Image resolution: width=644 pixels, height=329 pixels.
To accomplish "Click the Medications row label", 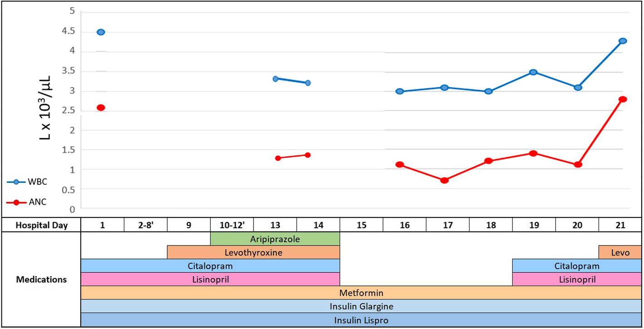I will (41, 280).
